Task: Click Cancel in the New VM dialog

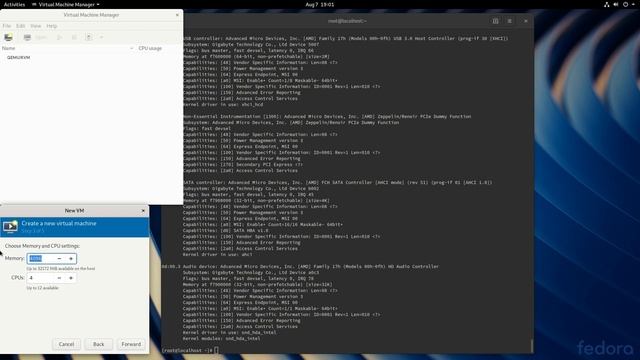Action: 66,344
